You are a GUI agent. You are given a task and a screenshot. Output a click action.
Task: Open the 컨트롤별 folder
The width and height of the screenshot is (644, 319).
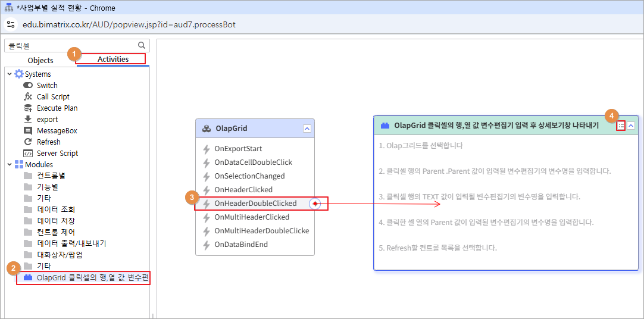(51, 176)
